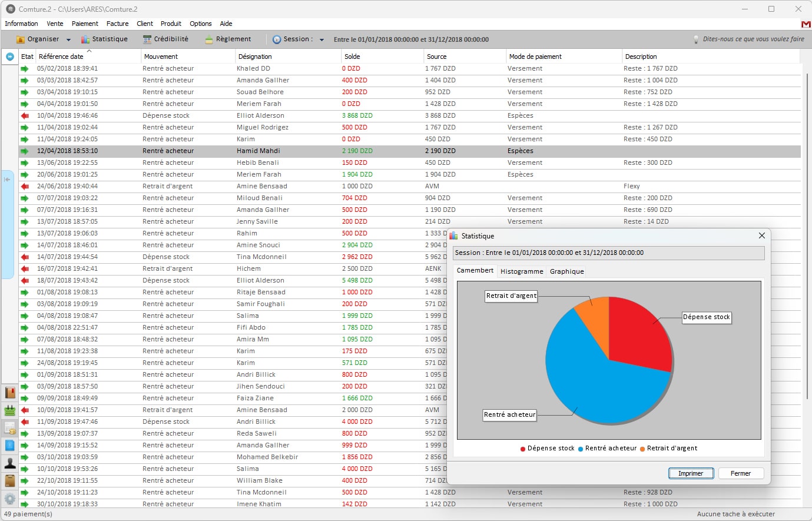Switch to the Histogramme tab
812x521 pixels.
(x=521, y=271)
